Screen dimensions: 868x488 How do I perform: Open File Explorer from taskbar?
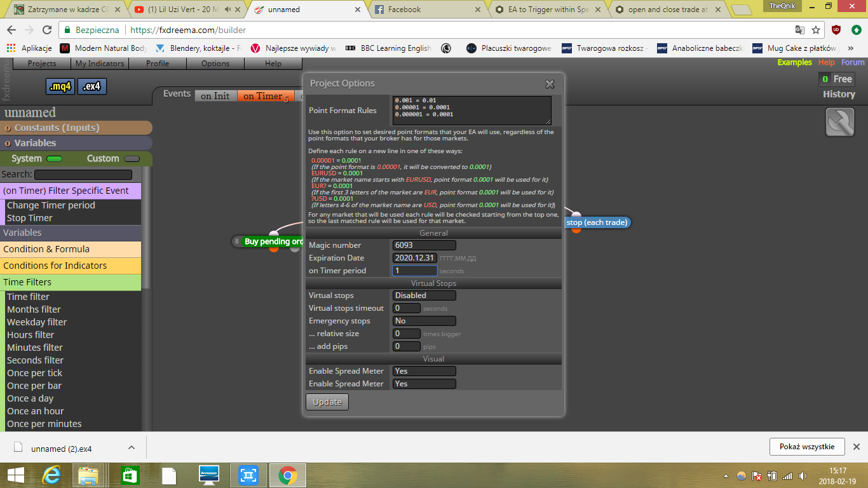(x=89, y=475)
